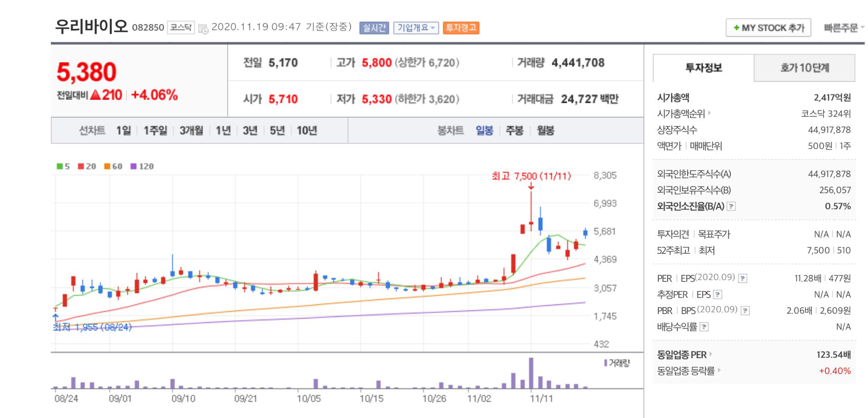Click the 거래대금 value 24,727 백만

[590, 99]
